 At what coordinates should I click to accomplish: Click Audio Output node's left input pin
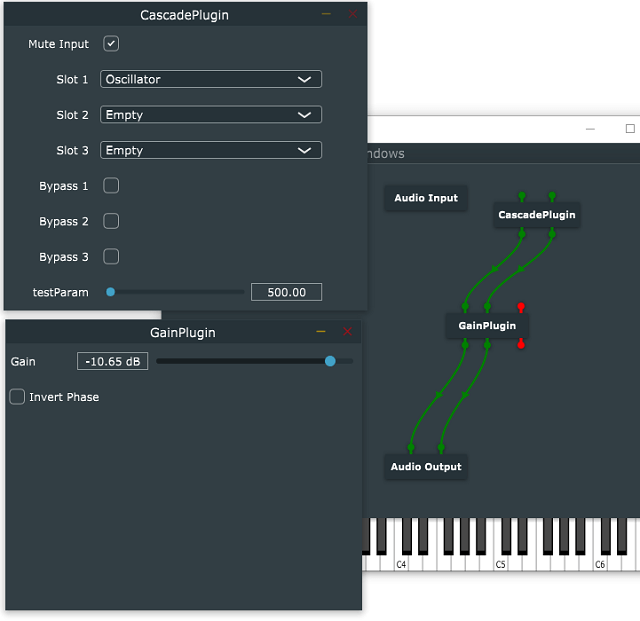[411, 448]
